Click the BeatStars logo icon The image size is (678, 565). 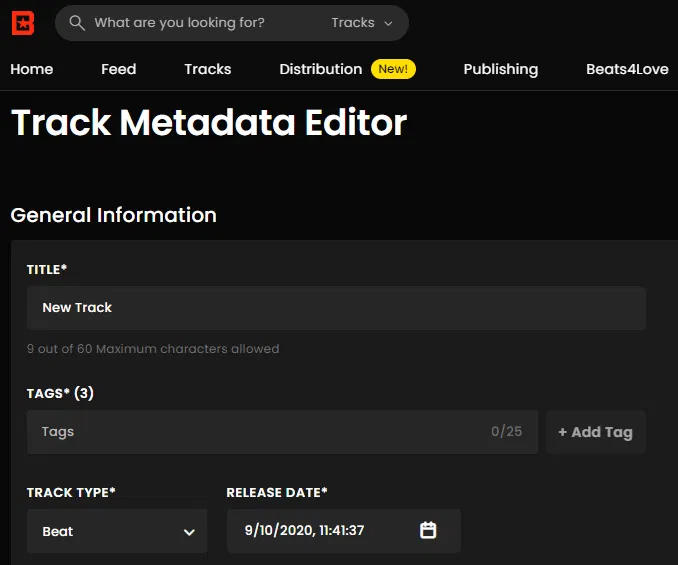(23, 22)
